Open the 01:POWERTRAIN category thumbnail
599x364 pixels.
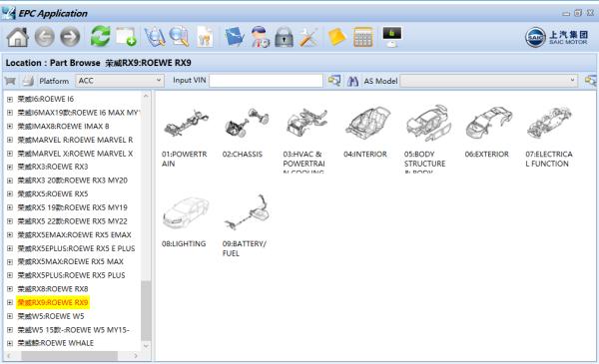tap(186, 124)
